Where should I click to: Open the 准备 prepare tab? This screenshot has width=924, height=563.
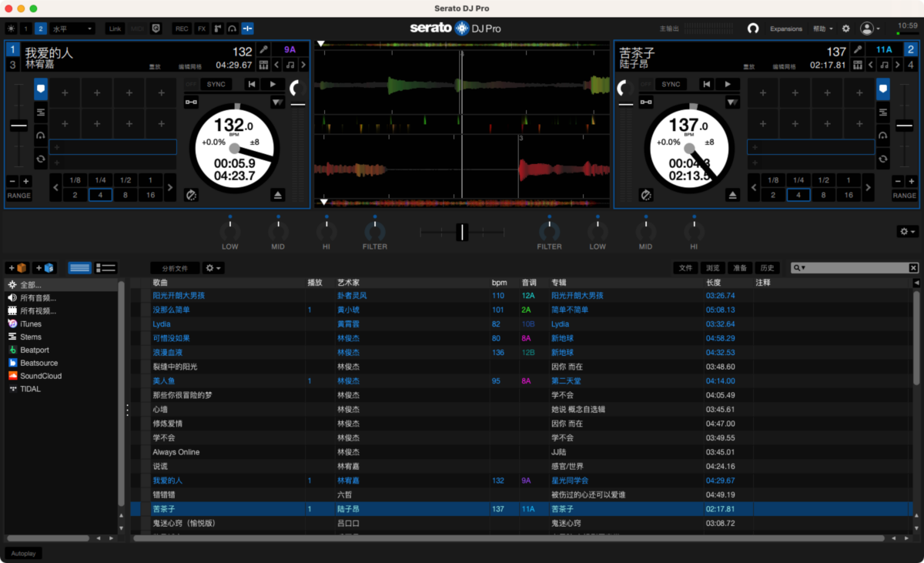(740, 268)
